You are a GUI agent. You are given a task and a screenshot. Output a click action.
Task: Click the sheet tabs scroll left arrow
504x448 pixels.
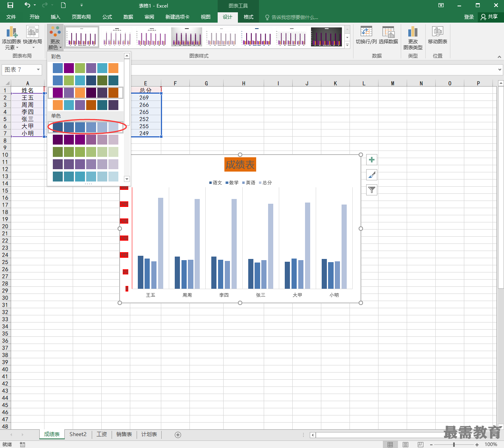(x=11, y=434)
